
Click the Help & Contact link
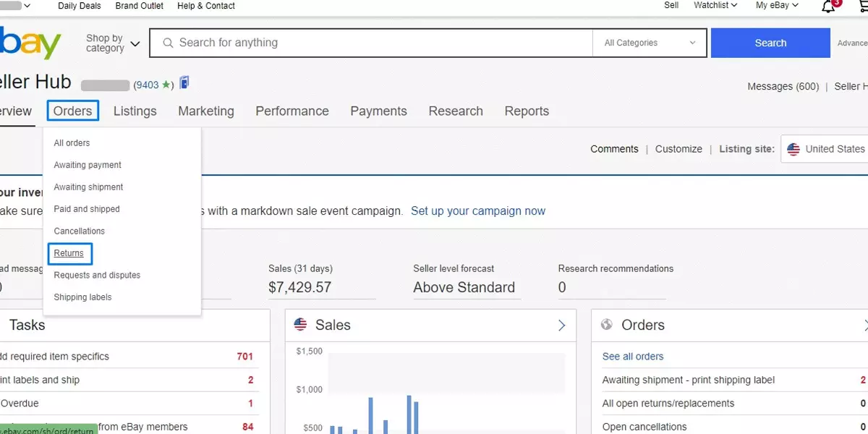(206, 5)
